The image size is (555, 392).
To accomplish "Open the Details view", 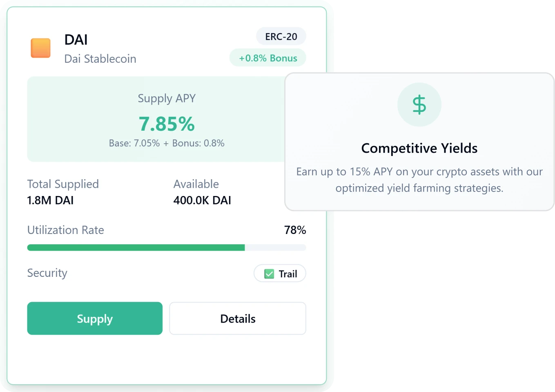I will pos(238,318).
